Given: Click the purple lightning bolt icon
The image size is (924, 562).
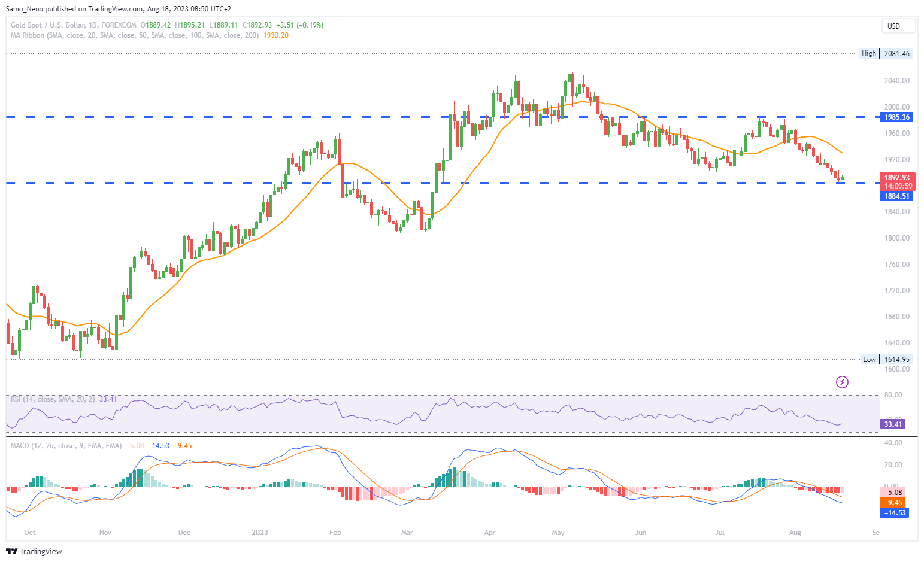Looking at the screenshot, I should click(842, 382).
